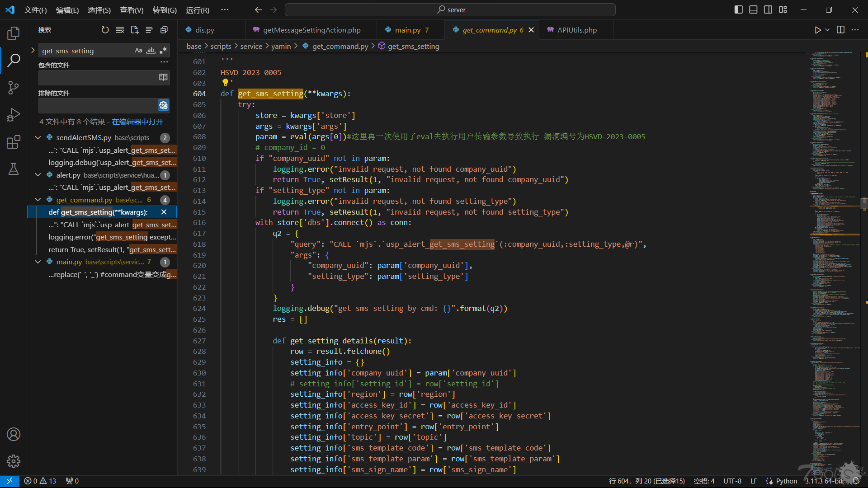Clear the search results list
Viewport: 868px width, 488px height.
tap(120, 30)
